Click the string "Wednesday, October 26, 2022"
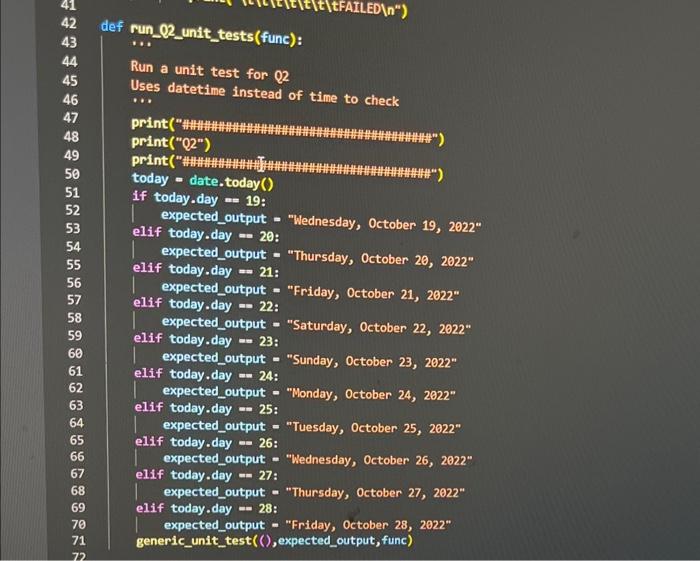 [x=379, y=460]
